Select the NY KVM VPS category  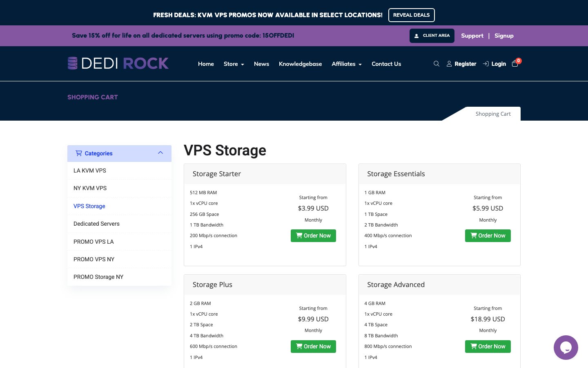(x=119, y=188)
